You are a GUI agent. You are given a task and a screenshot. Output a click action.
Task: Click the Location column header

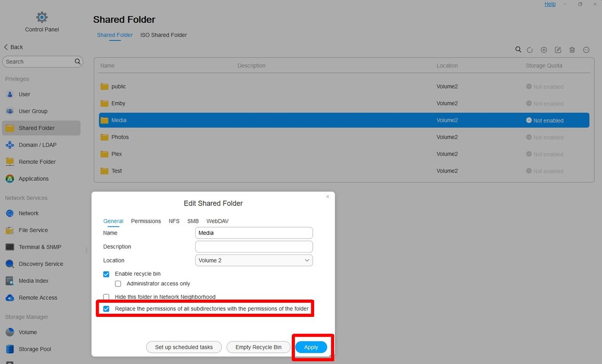(x=447, y=66)
